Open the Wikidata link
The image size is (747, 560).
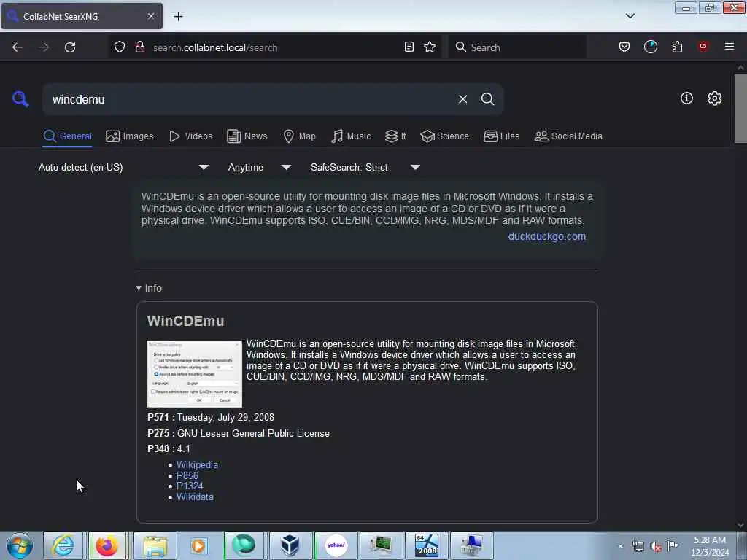(x=195, y=497)
